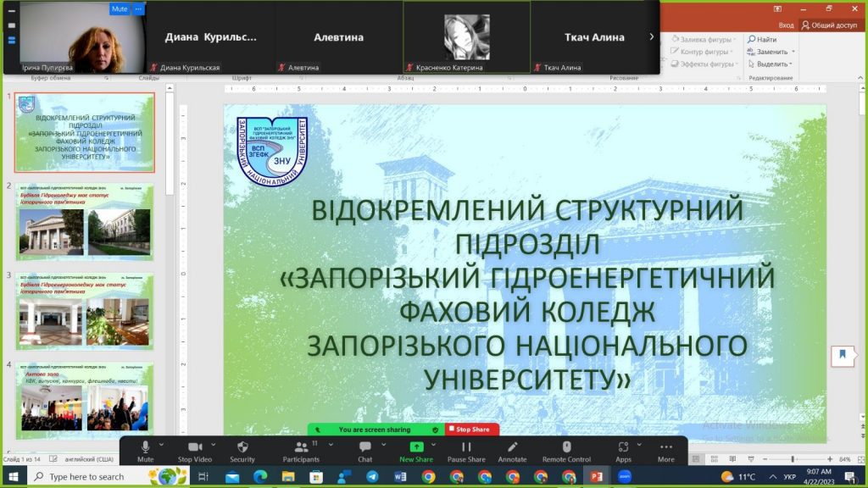
Task: Open File Explorer from the taskbar
Action: point(288,476)
